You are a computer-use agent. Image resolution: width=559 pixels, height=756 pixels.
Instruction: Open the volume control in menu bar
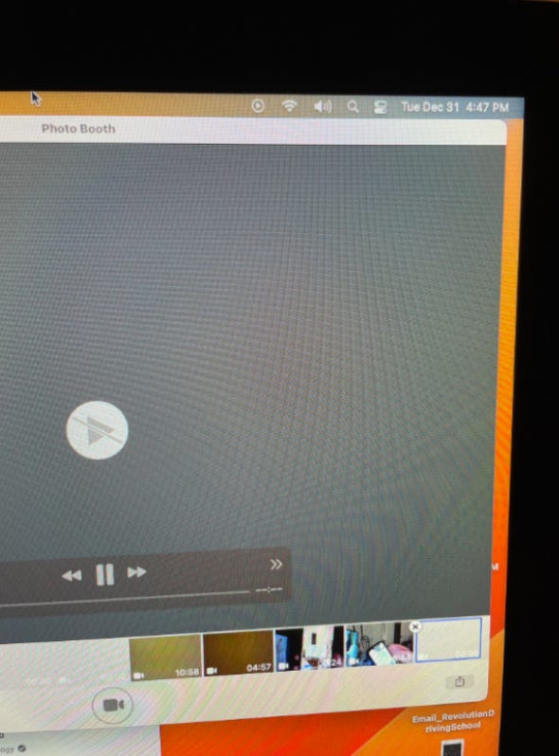pyautogui.click(x=322, y=106)
